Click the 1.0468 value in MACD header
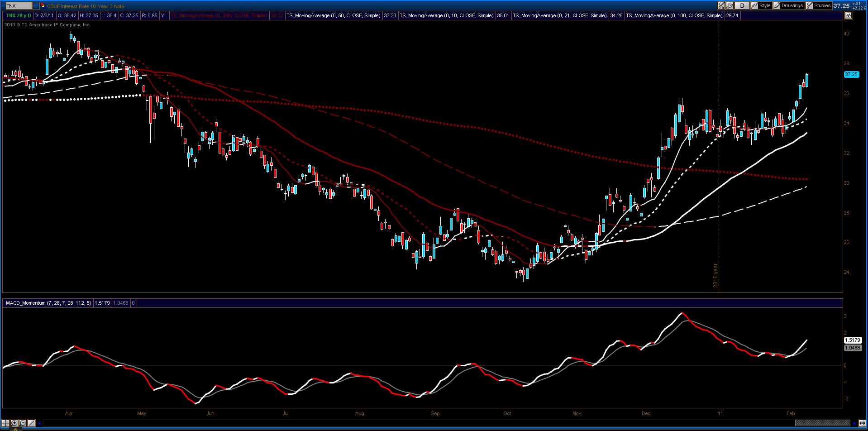The width and height of the screenshot is (868, 431). 121,303
